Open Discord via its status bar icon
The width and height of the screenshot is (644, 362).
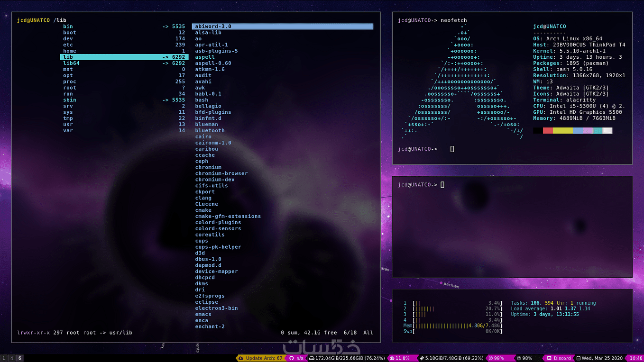coord(549,358)
